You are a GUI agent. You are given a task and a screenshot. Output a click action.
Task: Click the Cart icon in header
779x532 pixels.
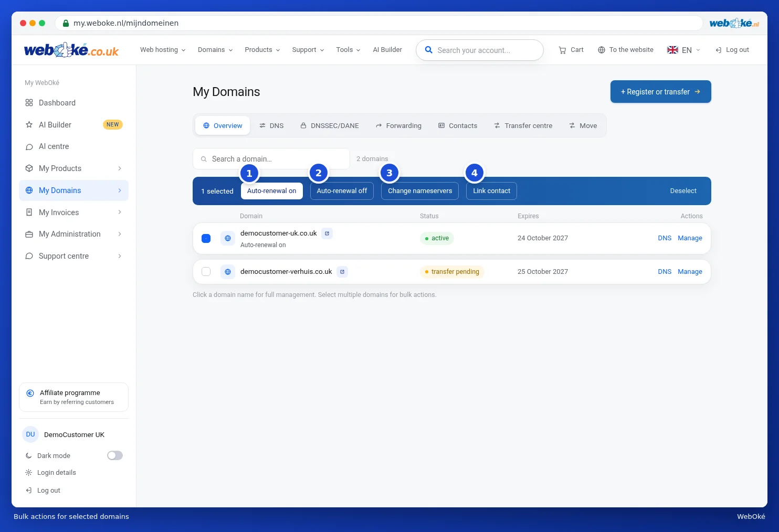[x=562, y=50]
